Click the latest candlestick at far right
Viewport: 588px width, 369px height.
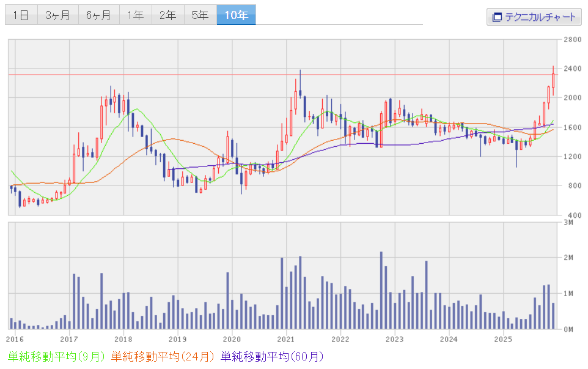[553, 80]
